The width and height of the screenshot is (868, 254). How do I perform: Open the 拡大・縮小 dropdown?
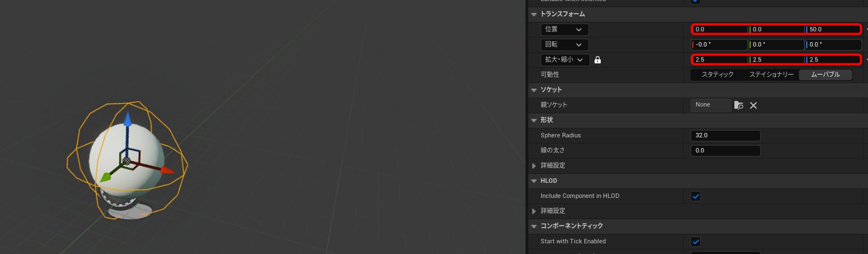pos(564,59)
